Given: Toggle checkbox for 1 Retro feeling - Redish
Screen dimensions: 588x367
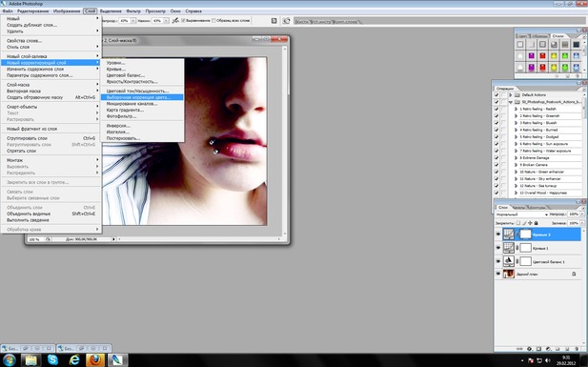Looking at the screenshot, I should [497, 109].
